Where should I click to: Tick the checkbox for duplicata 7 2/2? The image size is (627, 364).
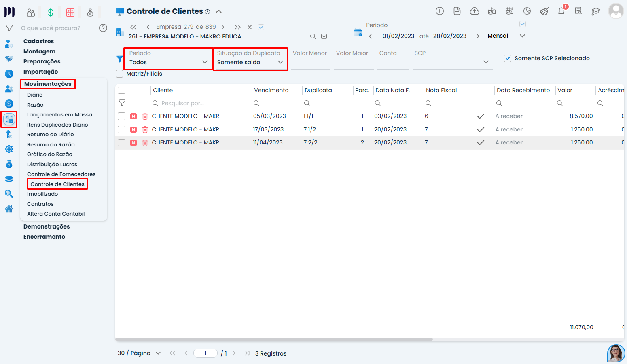pos(122,143)
